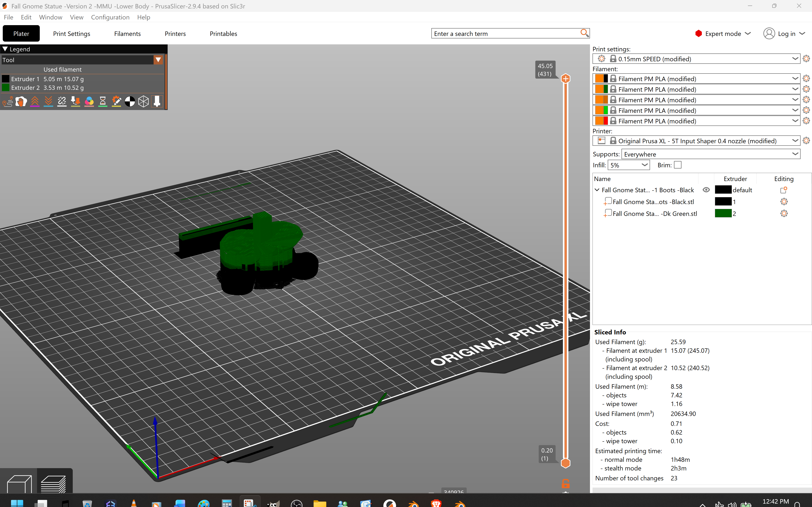
Task: Toggle color changes icon with overlapping circles
Action: 89,101
